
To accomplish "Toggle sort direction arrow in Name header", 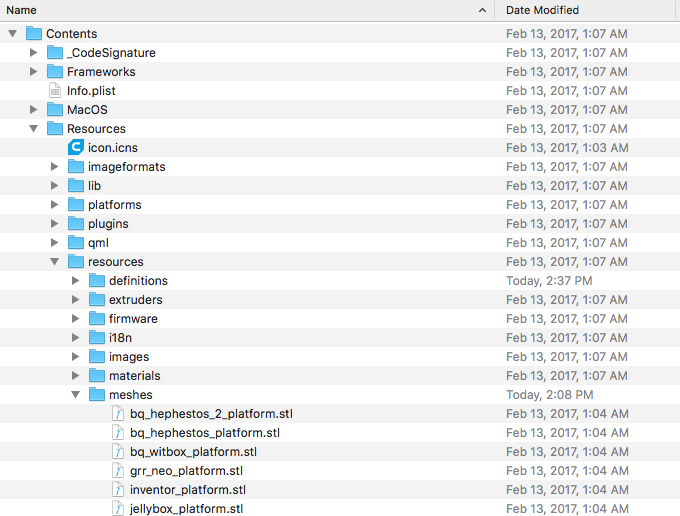I will coord(482,10).
